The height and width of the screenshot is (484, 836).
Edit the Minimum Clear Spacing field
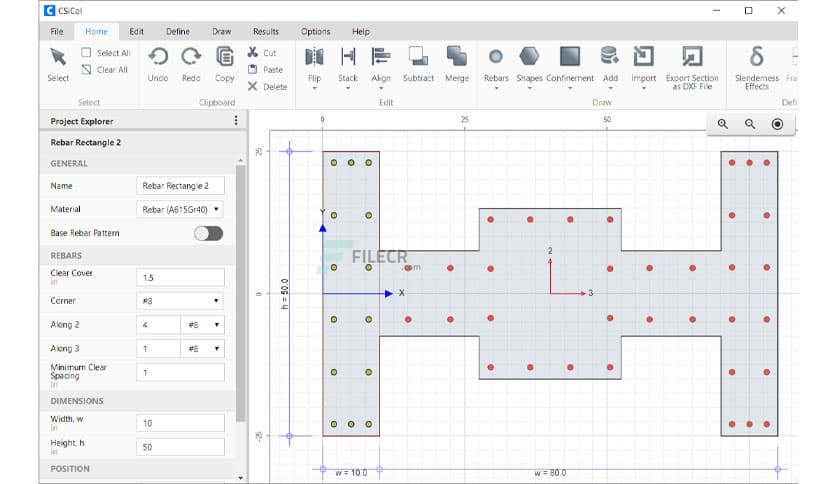point(180,373)
